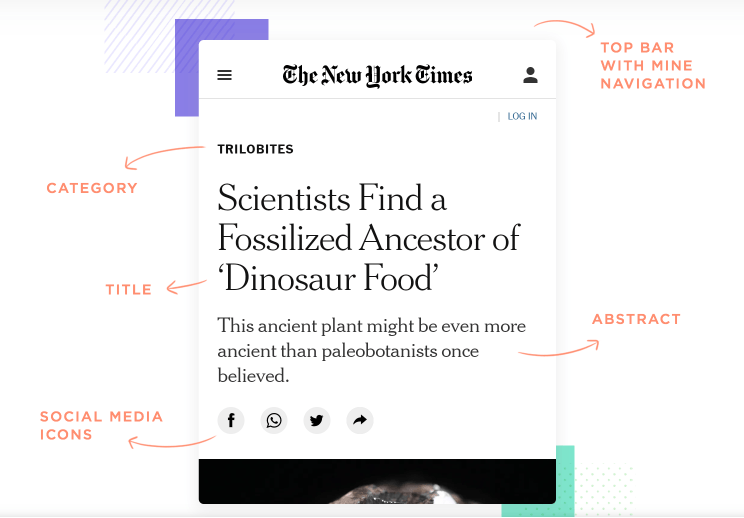Click the user account profile icon

click(530, 75)
